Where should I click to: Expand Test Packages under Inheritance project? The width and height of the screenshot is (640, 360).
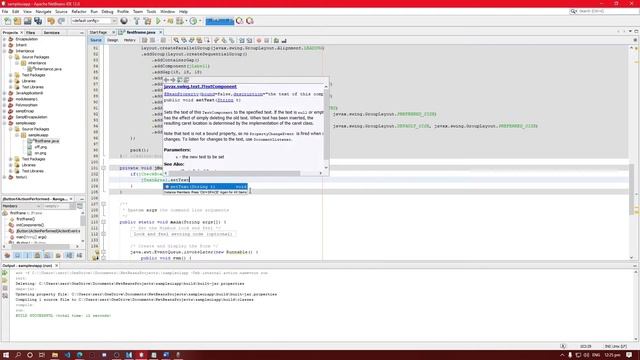tap(11, 75)
